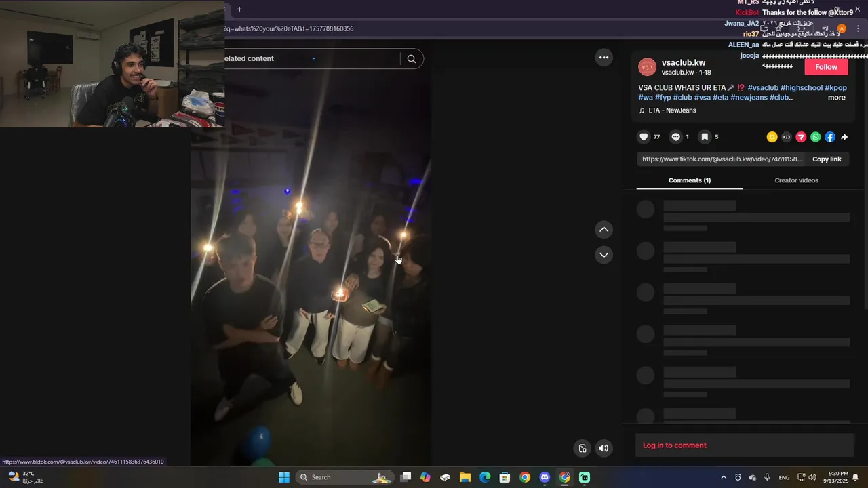The height and width of the screenshot is (488, 868).
Task: Launch Copilot from the taskbar
Action: 425,477
